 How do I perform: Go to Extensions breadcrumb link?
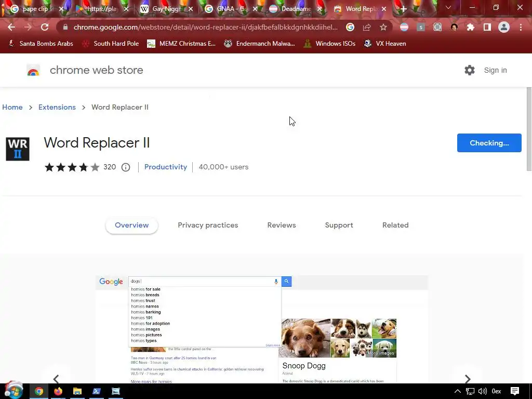tap(57, 107)
